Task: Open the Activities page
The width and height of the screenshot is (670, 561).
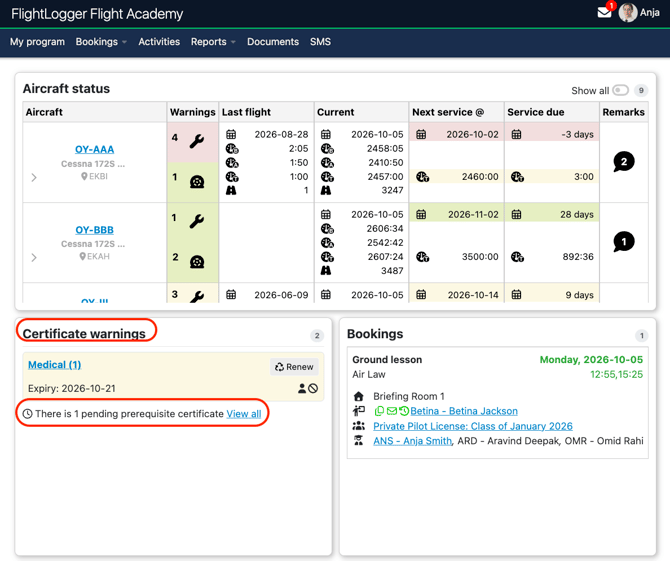Action: point(159,42)
